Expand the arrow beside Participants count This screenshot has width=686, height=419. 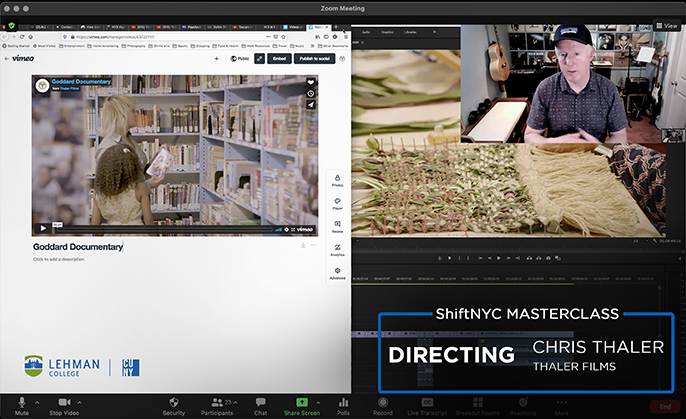(x=235, y=402)
